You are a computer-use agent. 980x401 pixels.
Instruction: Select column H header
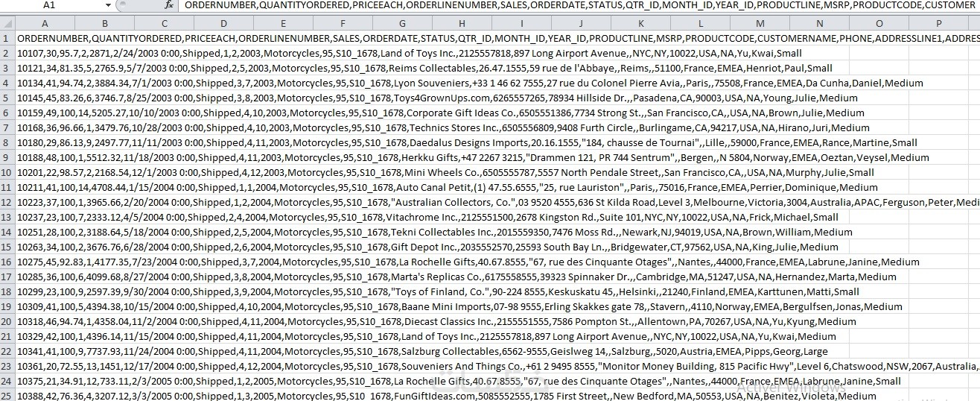click(461, 23)
